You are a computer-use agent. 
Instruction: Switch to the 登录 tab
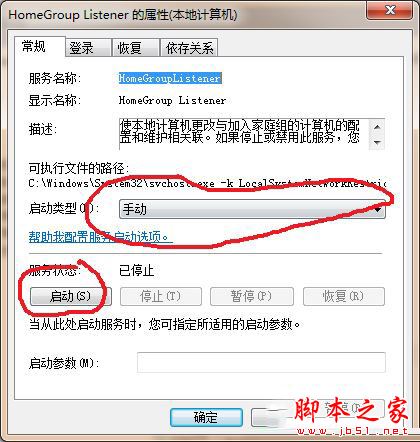[88, 48]
